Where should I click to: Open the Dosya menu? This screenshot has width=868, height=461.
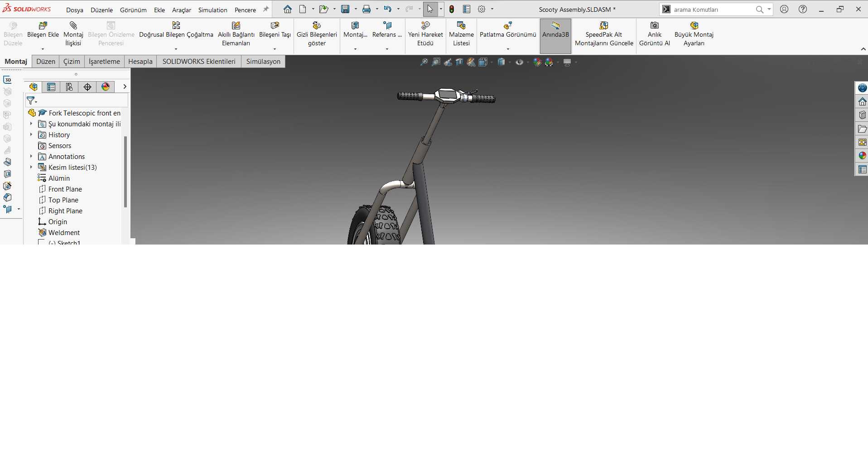pos(75,10)
